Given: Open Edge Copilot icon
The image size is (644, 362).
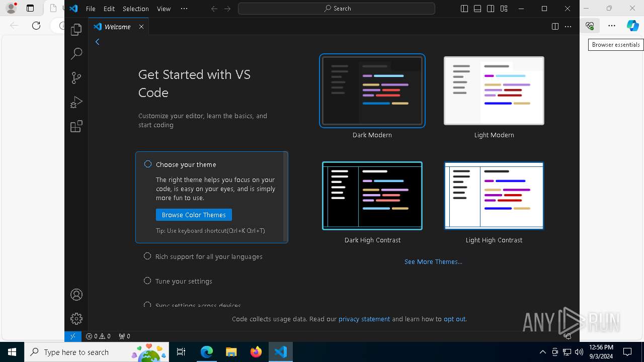Looking at the screenshot, I should point(632,26).
